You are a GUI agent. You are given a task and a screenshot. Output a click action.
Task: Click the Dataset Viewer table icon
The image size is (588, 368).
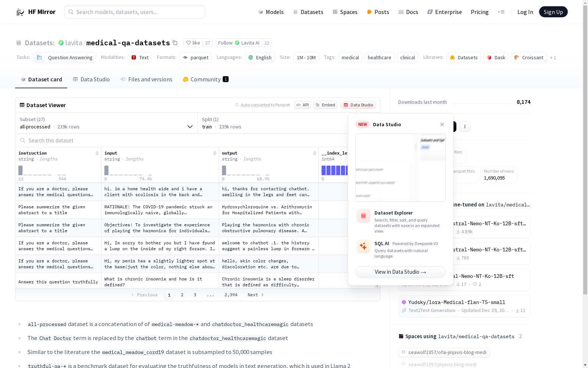pyautogui.click(x=22, y=105)
